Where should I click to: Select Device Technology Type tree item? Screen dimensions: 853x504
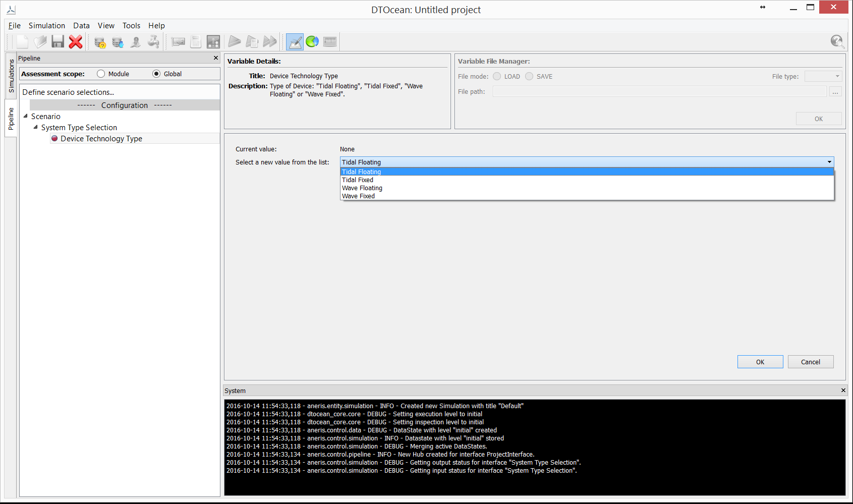click(101, 139)
